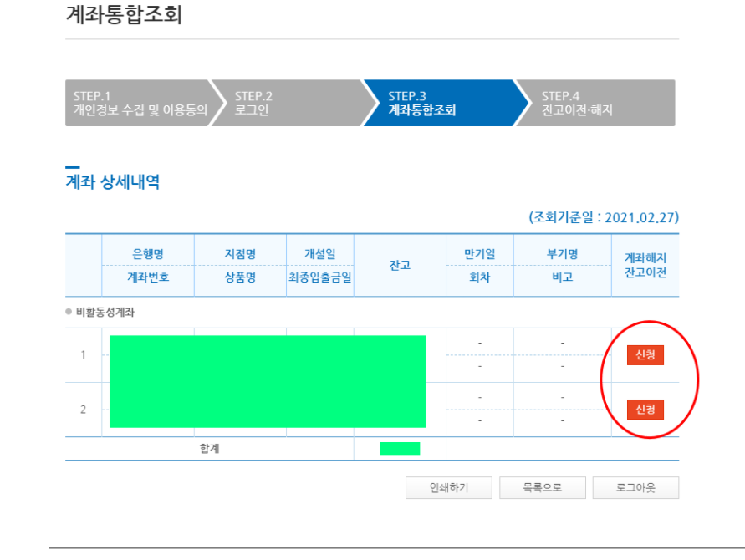Image resolution: width=745 pixels, height=560 pixels.
Task: Click the 회차 column header
Action: tap(479, 277)
